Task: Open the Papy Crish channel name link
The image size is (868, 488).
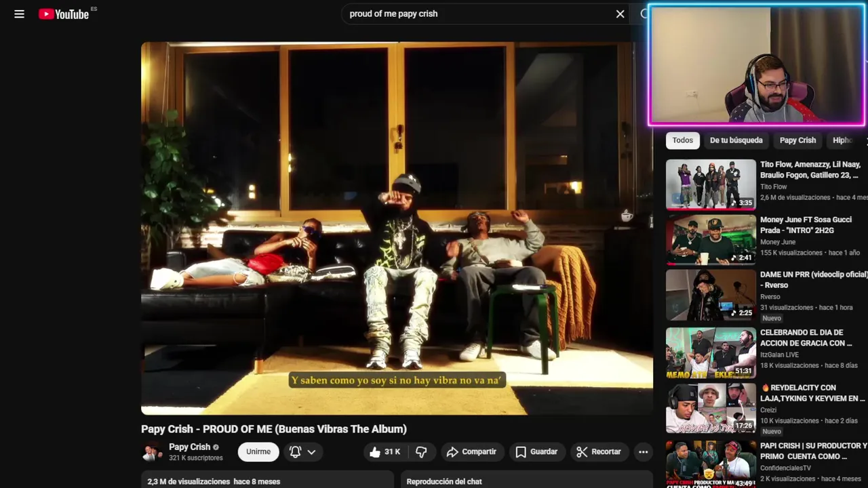Action: [189, 447]
